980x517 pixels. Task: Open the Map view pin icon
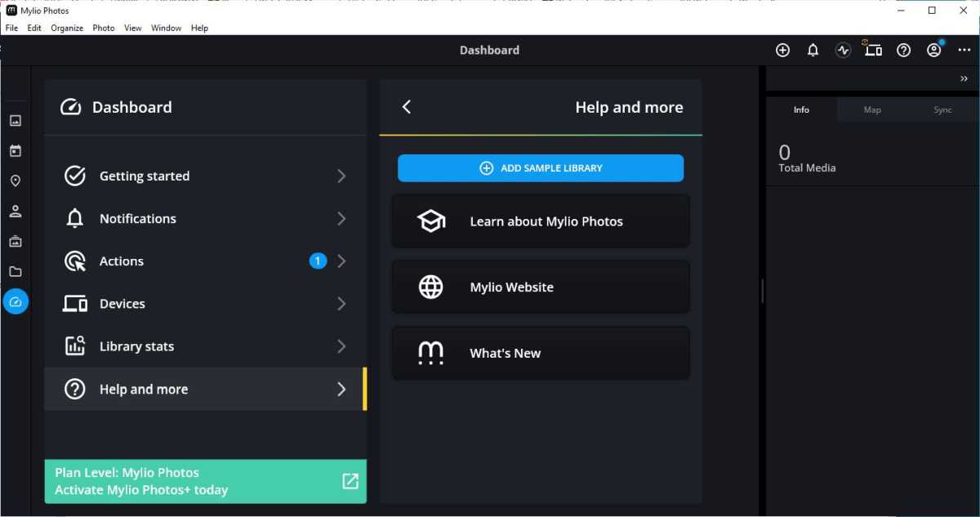15,181
